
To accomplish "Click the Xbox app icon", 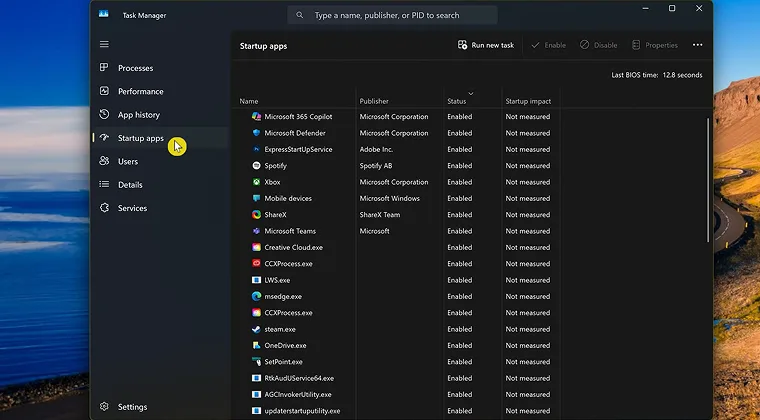I will tap(256, 182).
